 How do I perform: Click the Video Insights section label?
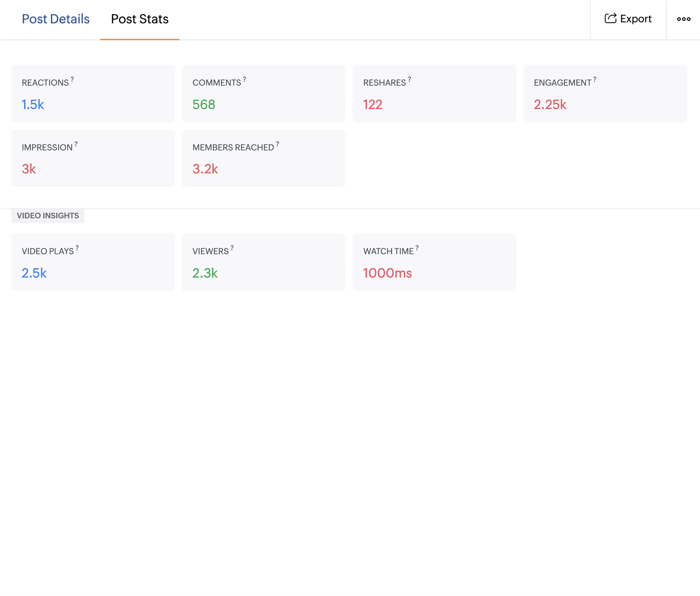pyautogui.click(x=48, y=216)
